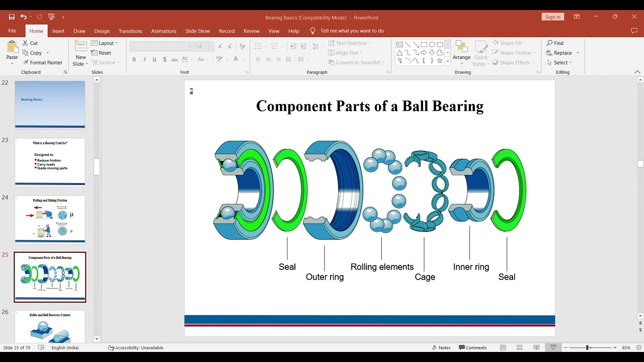Open the Insert tab
This screenshot has width=644, height=362.
tap(58, 31)
